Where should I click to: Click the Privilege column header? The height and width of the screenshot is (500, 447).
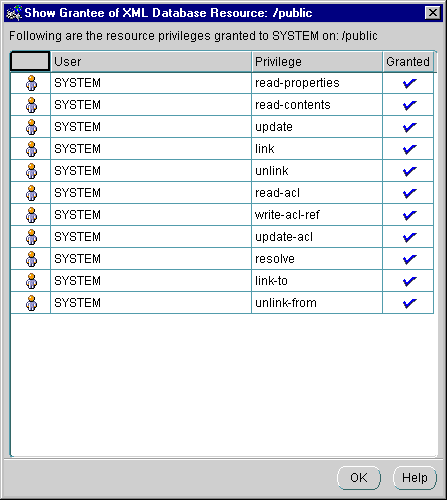[317, 62]
